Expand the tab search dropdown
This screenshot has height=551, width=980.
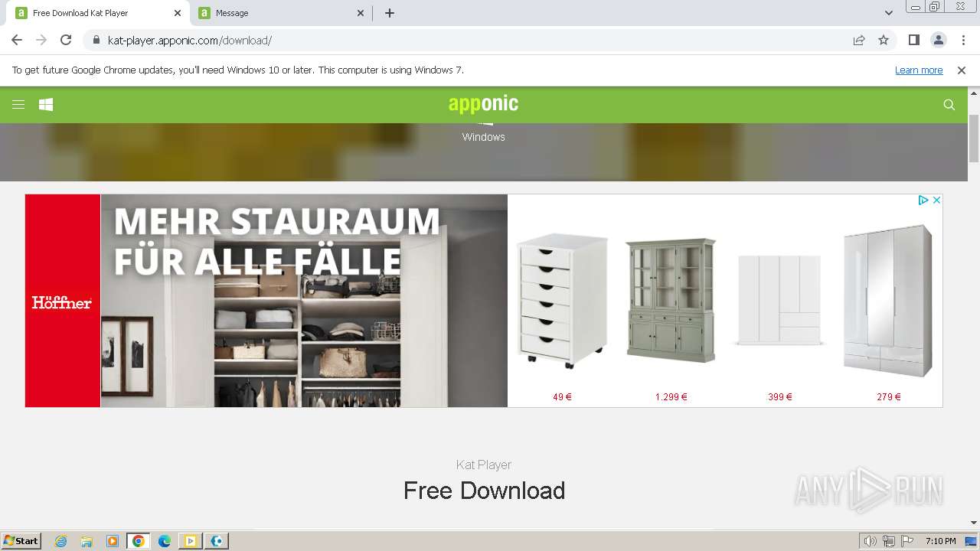tap(889, 13)
